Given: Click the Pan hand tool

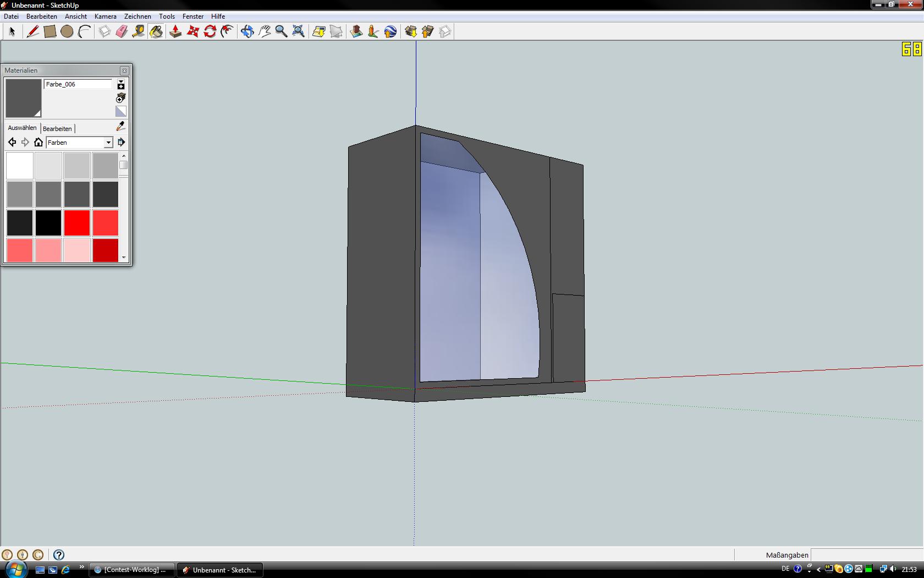Looking at the screenshot, I should (x=265, y=31).
